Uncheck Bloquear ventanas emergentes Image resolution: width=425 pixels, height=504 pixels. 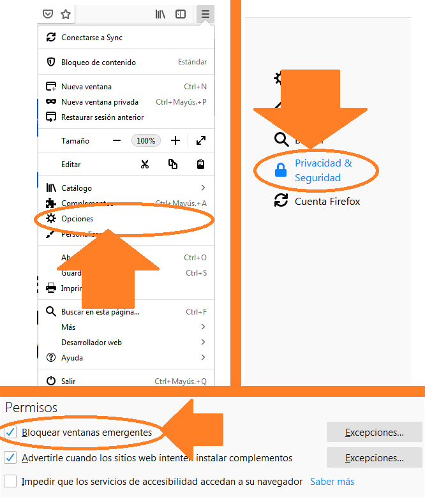pyautogui.click(x=10, y=433)
